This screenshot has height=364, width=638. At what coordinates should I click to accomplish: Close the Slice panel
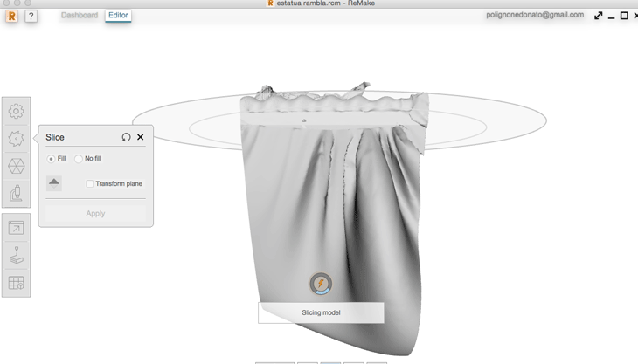pyautogui.click(x=141, y=137)
